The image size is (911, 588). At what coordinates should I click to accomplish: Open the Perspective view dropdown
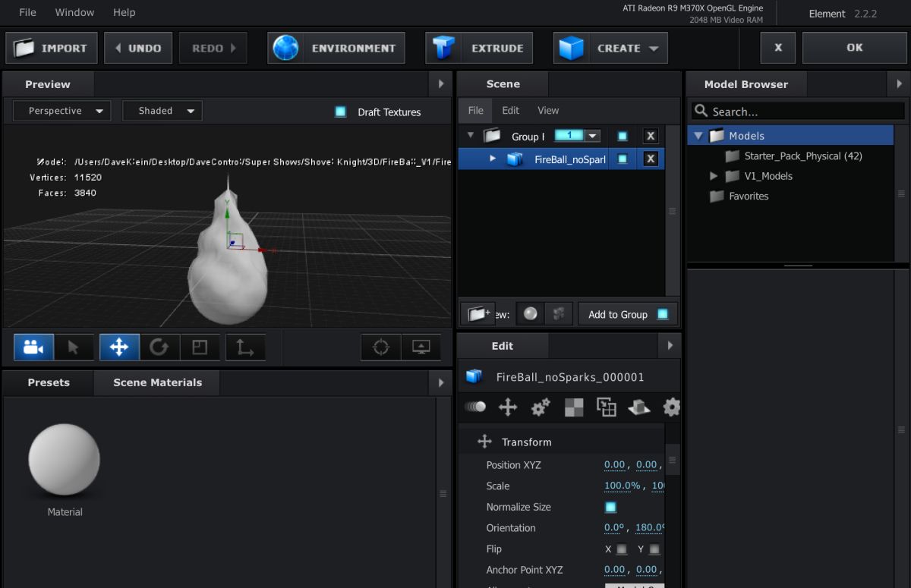click(62, 111)
